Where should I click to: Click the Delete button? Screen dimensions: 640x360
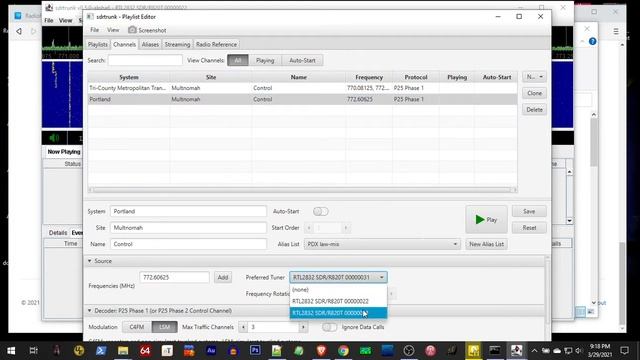pos(534,109)
